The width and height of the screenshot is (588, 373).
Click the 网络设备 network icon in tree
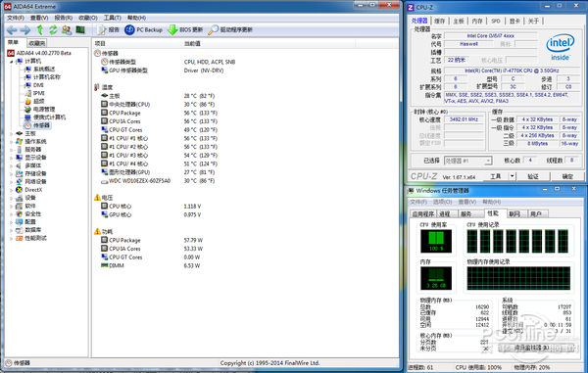point(20,182)
